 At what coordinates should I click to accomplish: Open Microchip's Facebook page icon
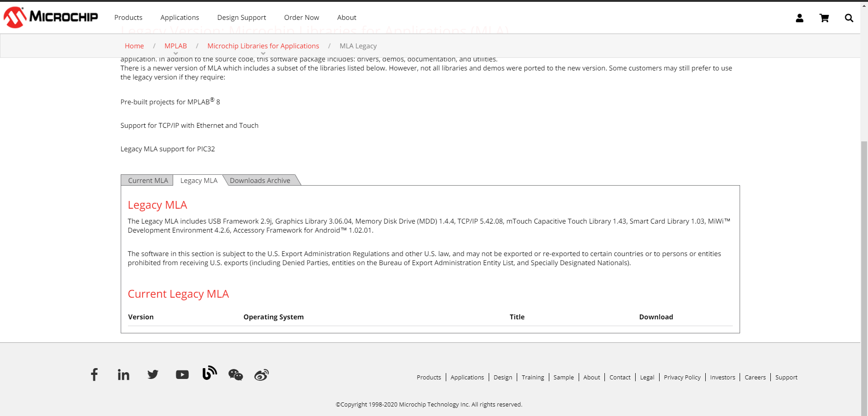94,374
